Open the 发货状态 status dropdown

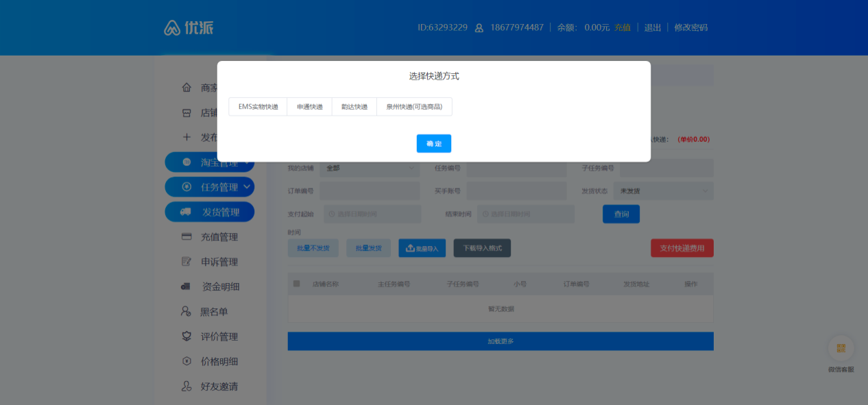pyautogui.click(x=663, y=191)
